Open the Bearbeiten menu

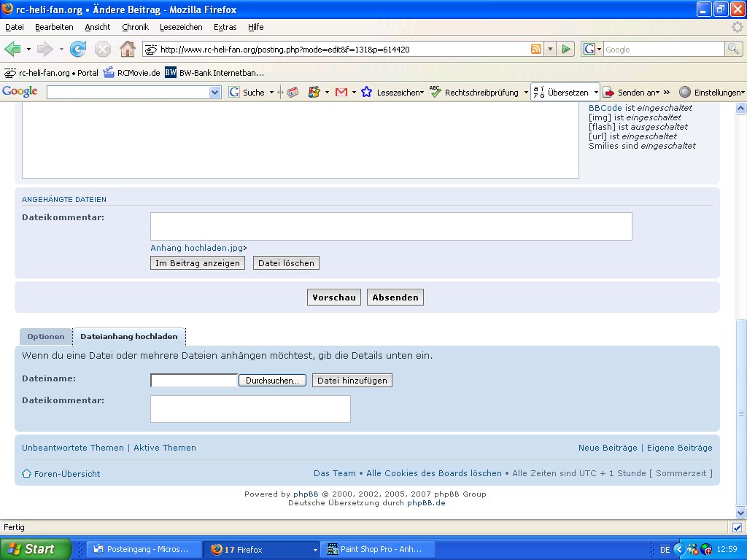(54, 27)
